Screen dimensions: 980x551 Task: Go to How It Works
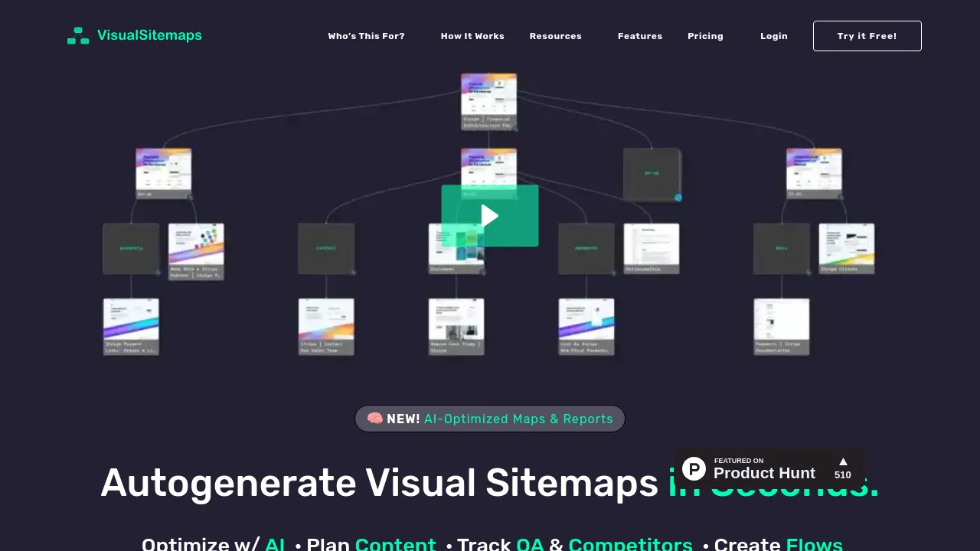click(x=472, y=36)
